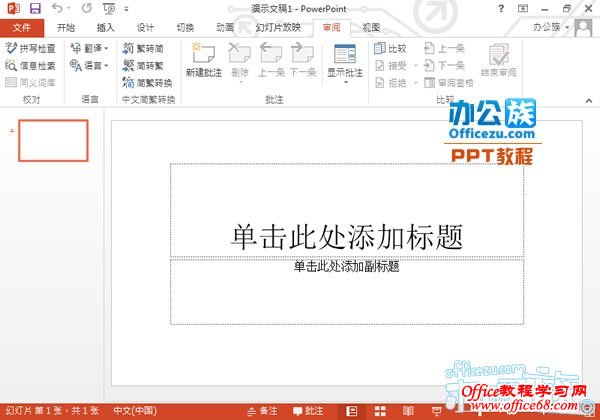
Task: Redo the last action
Action: click(86, 8)
